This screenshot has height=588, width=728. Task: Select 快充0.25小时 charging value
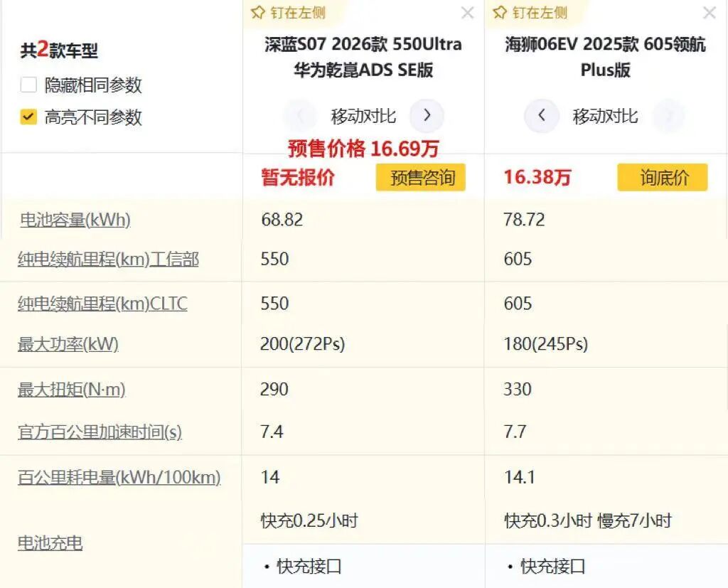click(309, 520)
